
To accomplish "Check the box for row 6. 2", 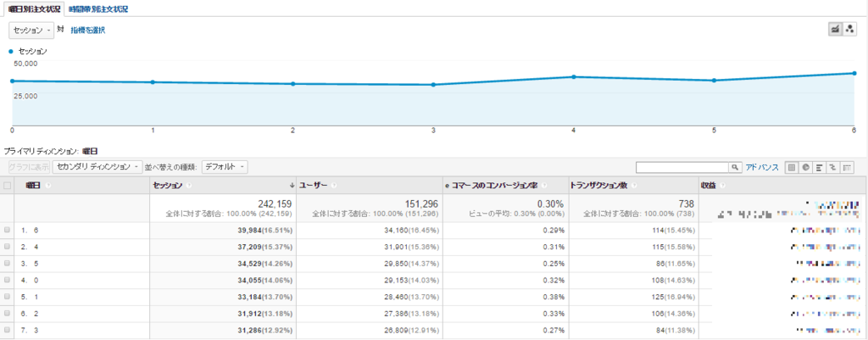I will pyautogui.click(x=7, y=314).
